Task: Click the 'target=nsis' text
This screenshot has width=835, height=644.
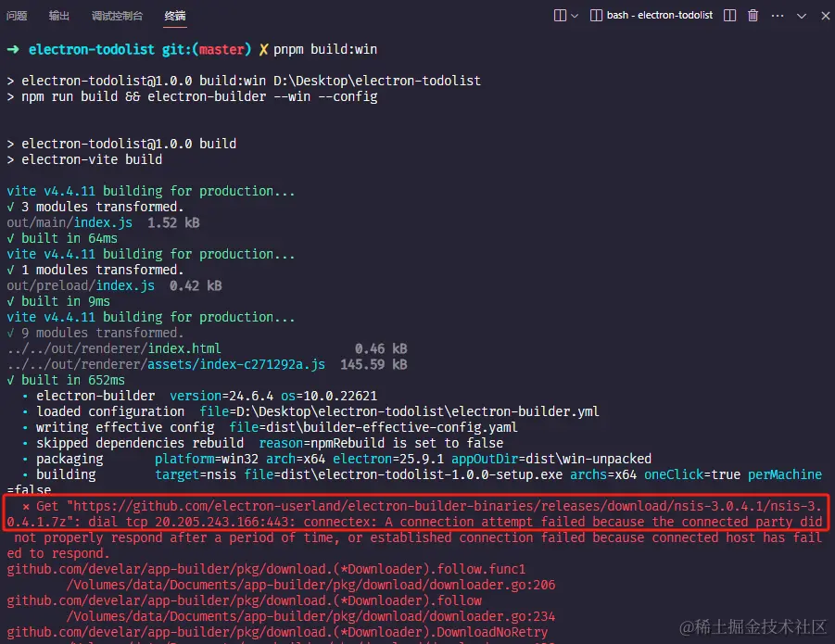Action: (x=196, y=474)
